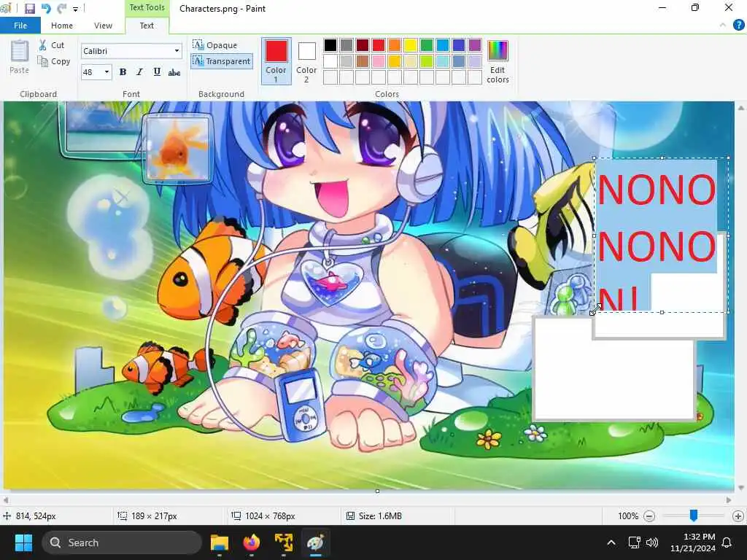Open the notifications bell icon
Image resolution: width=747 pixels, height=560 pixels.
[x=727, y=542]
